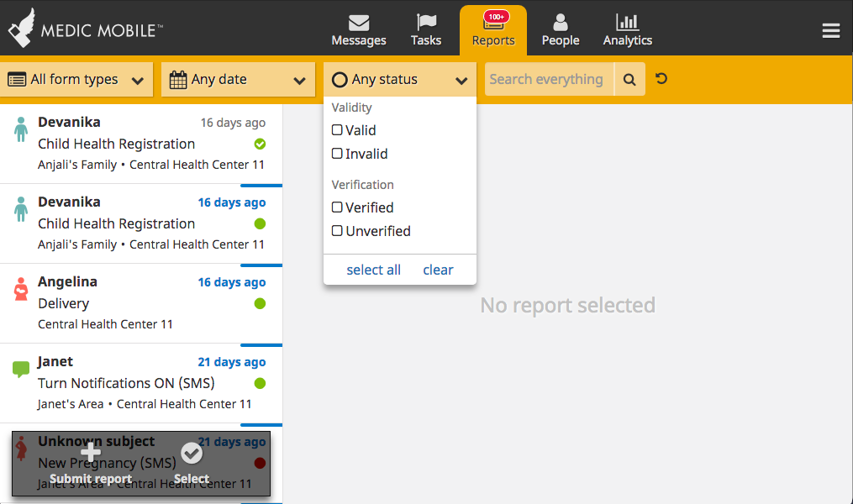This screenshot has height=504, width=853.
Task: Click the Medic Mobile logo
Action: point(86,28)
